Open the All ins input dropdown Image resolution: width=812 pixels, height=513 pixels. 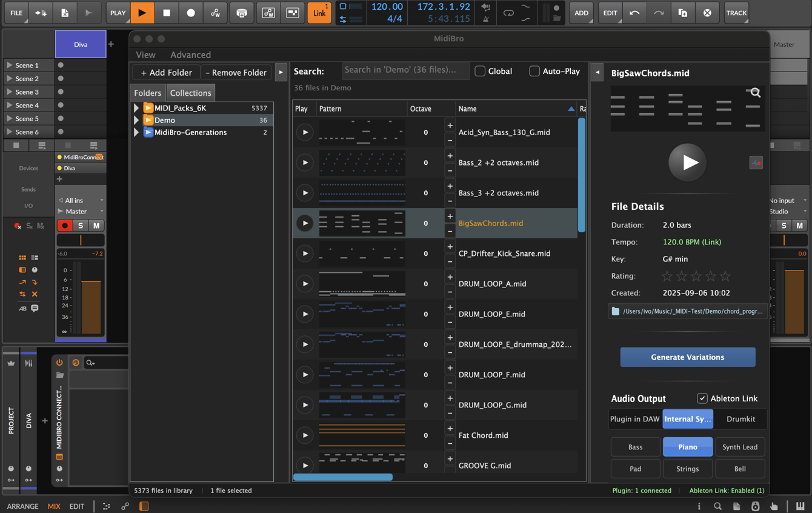[81, 200]
